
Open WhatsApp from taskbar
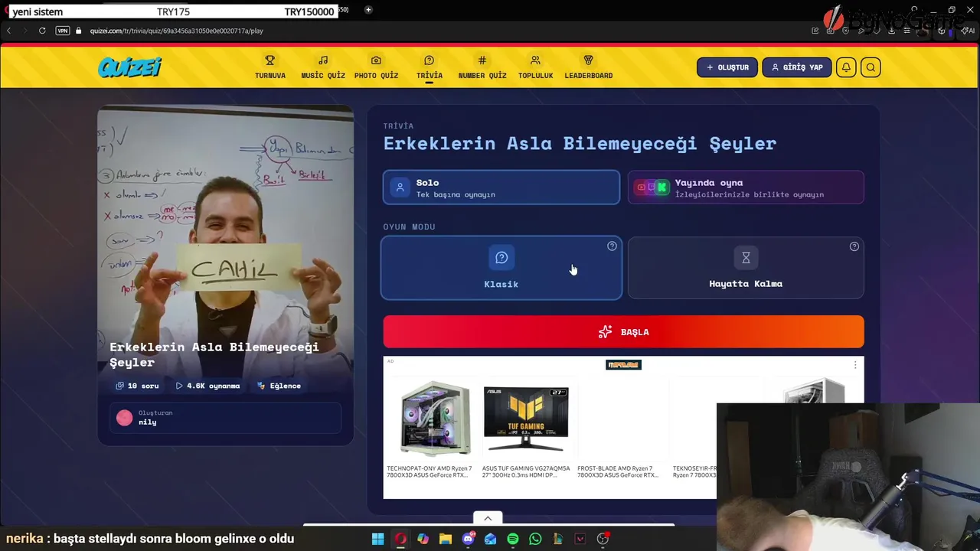click(x=535, y=539)
